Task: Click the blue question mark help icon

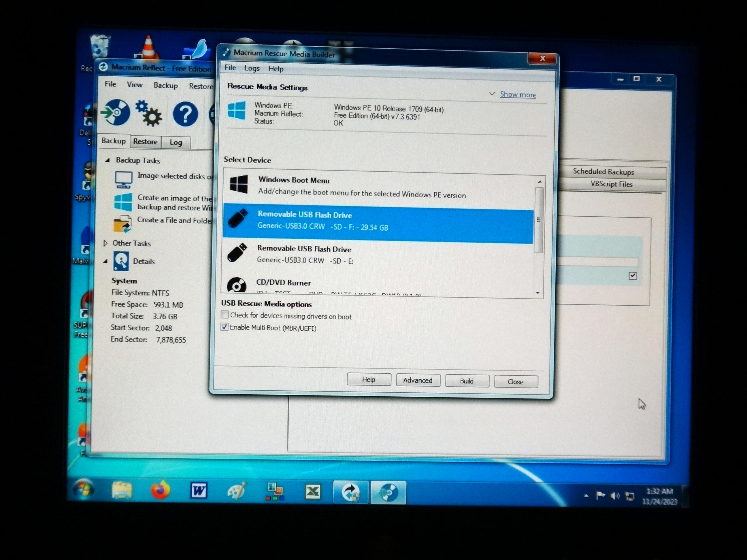Action: coord(185,114)
